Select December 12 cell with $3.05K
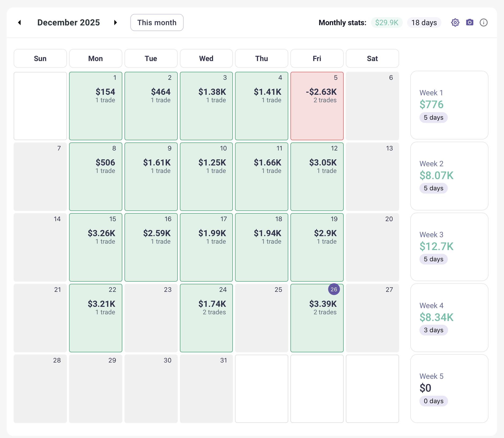 click(x=317, y=177)
